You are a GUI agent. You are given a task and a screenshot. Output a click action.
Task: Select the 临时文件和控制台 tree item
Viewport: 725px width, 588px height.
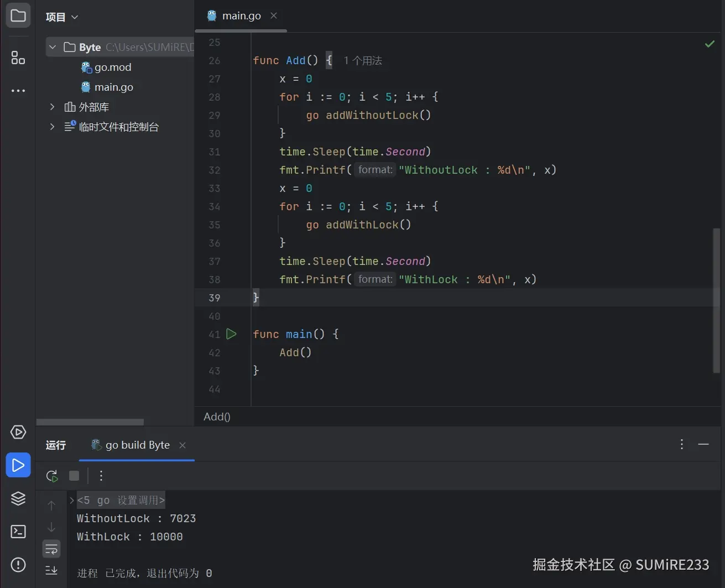[x=119, y=127]
